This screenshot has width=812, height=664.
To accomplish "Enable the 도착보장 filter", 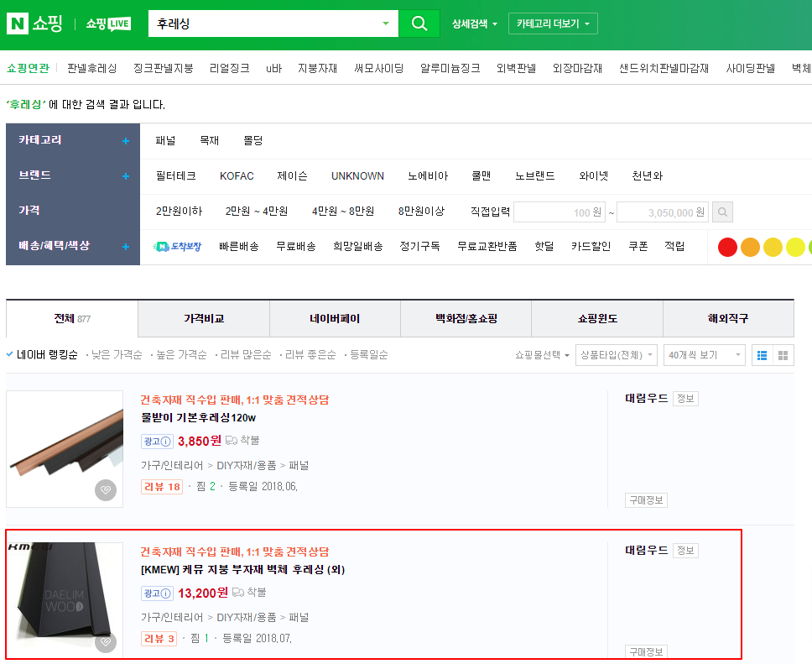I will (176, 246).
